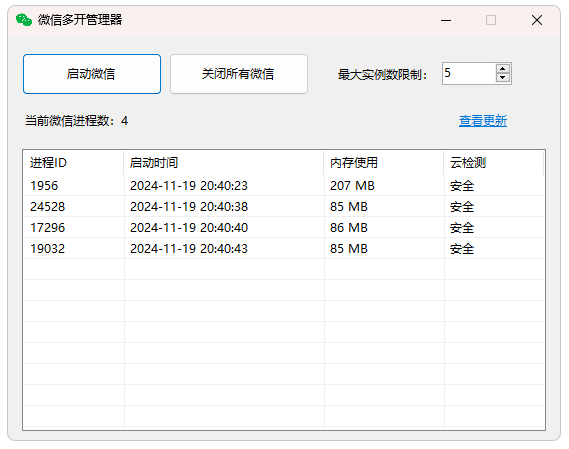Click start time 2024-11-19 20:40:43
The image size is (569, 449).
[x=189, y=249]
